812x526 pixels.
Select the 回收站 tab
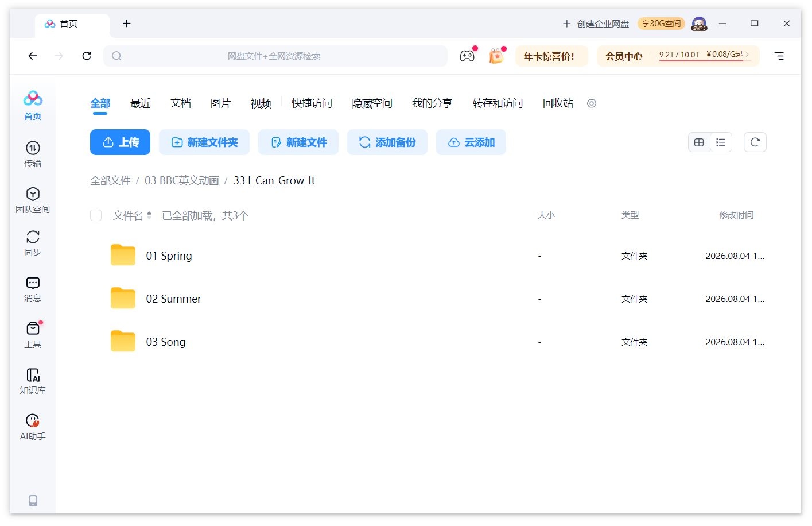[x=558, y=103]
